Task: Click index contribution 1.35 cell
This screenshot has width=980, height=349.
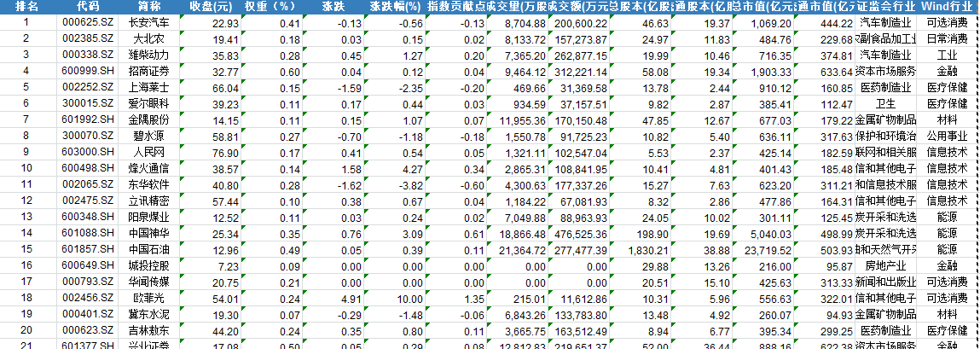Action: pos(455,298)
